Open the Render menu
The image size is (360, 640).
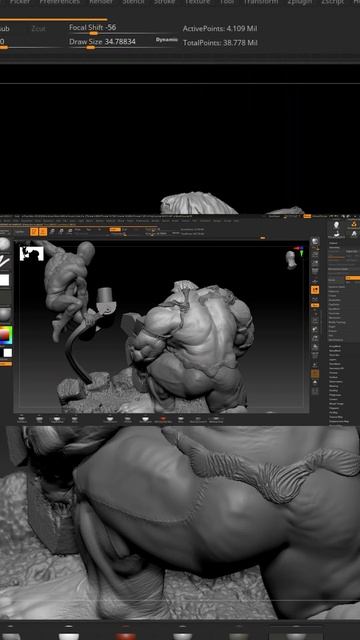[101, 2]
